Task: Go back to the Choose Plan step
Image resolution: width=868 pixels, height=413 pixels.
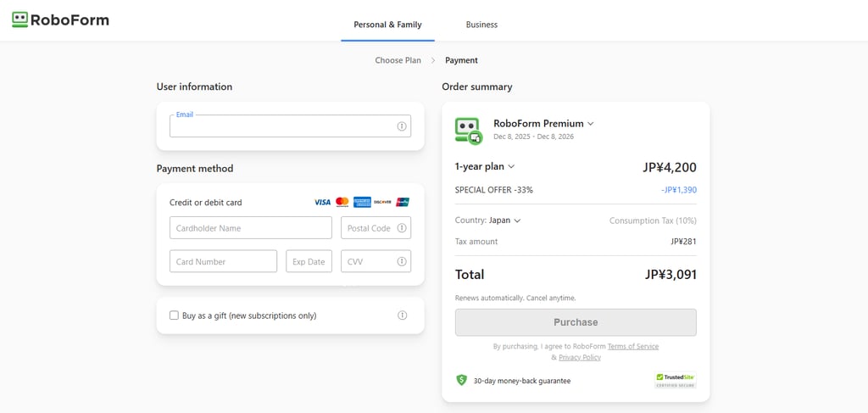Action: (x=398, y=60)
